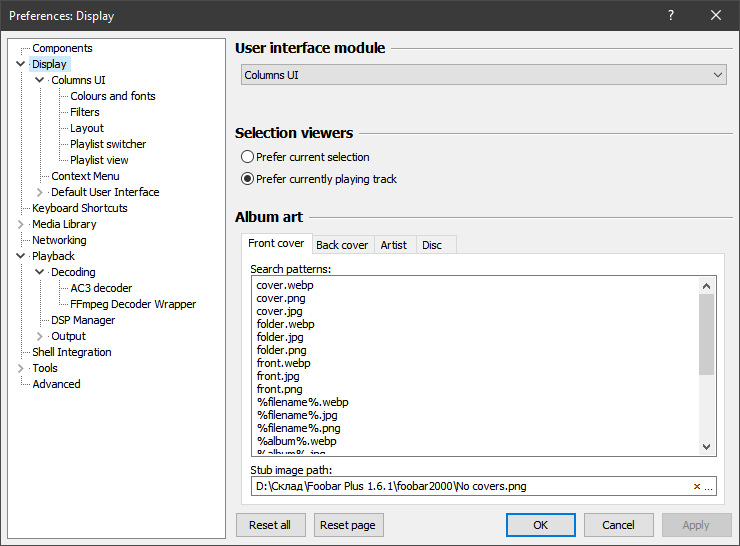Open the Disc album art tab

coord(432,245)
